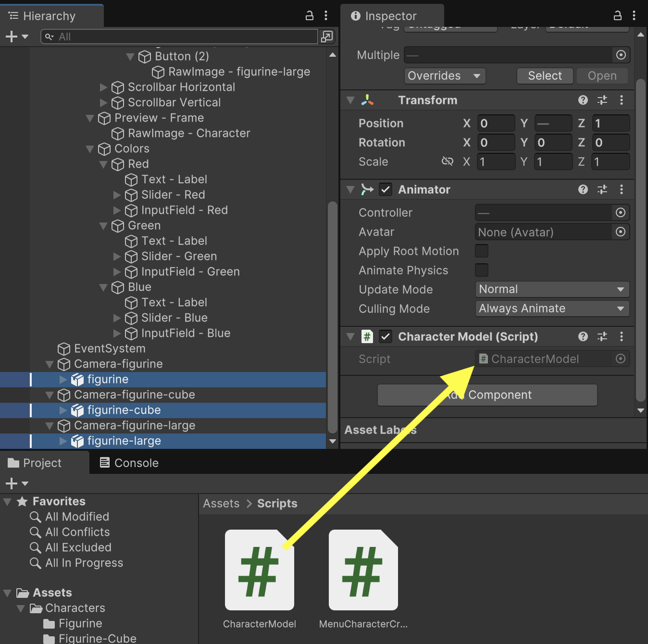Image resolution: width=648 pixels, height=644 pixels.
Task: Click the Position X input field
Action: tap(495, 124)
